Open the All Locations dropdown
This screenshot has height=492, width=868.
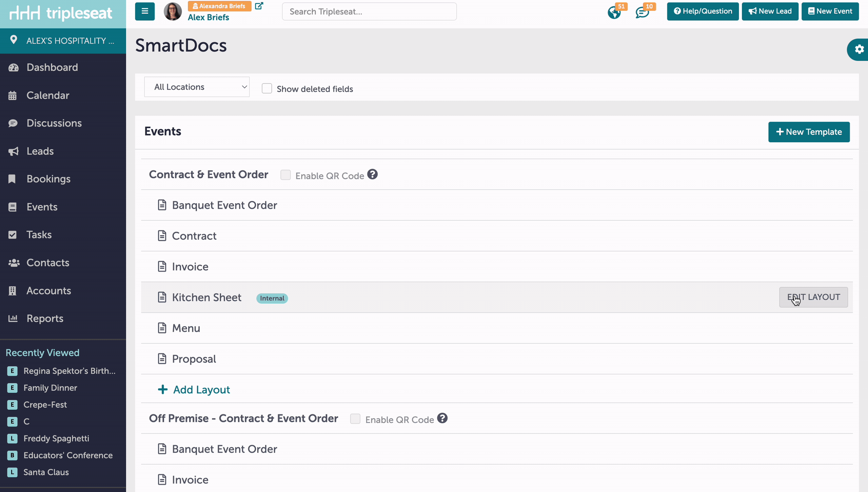click(197, 87)
